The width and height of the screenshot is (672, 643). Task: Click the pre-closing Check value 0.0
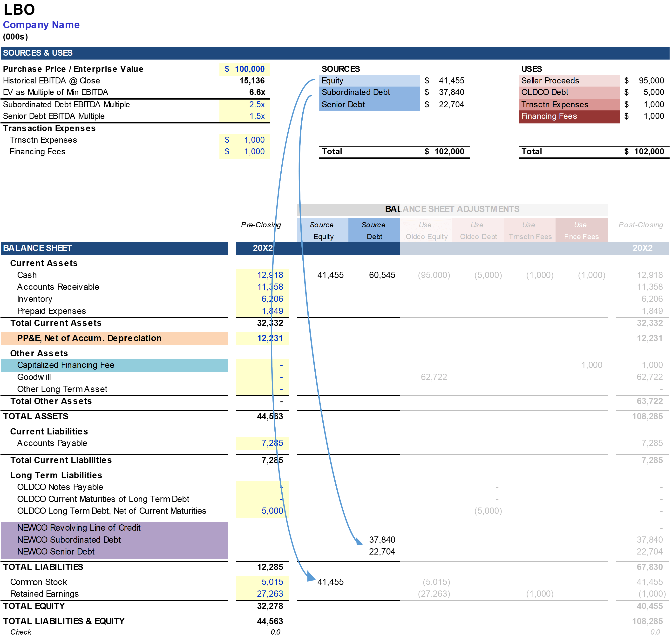(x=275, y=632)
